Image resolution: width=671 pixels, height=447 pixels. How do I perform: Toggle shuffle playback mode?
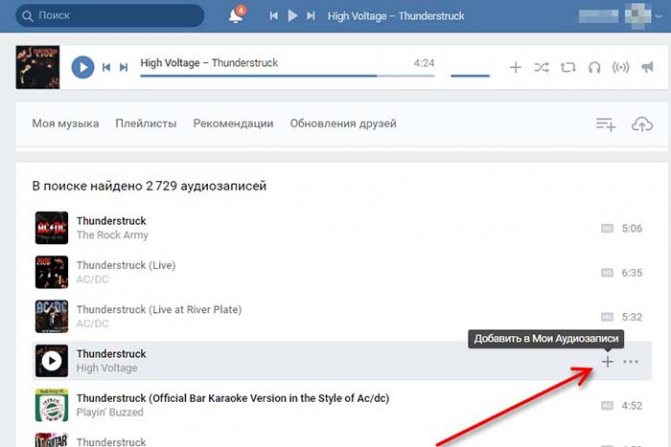pos(542,67)
